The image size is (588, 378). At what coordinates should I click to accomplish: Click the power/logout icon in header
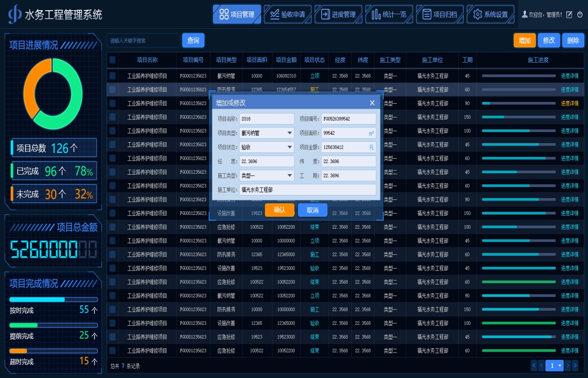coord(580,15)
